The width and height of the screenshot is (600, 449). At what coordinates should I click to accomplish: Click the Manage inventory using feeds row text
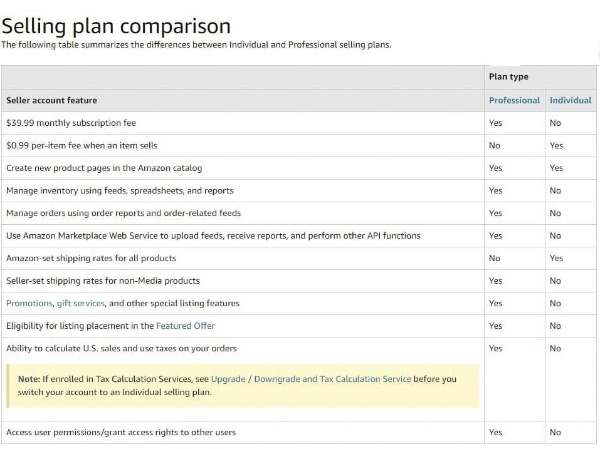click(x=119, y=190)
